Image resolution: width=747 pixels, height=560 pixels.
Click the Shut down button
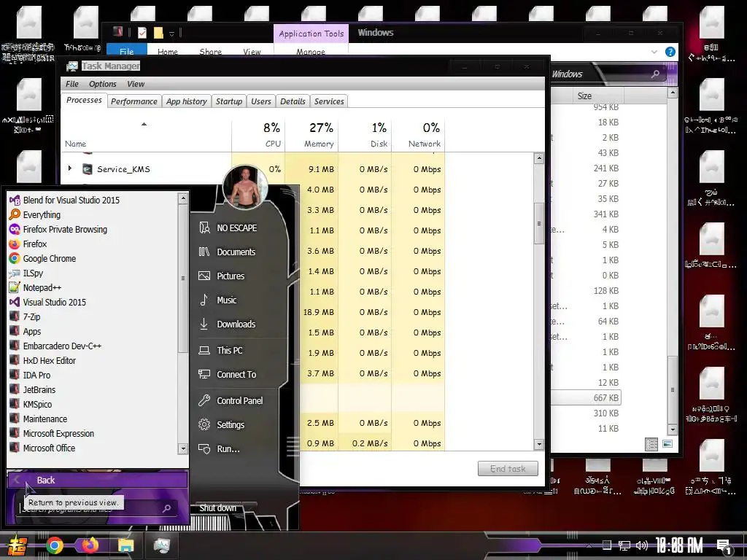(217, 507)
